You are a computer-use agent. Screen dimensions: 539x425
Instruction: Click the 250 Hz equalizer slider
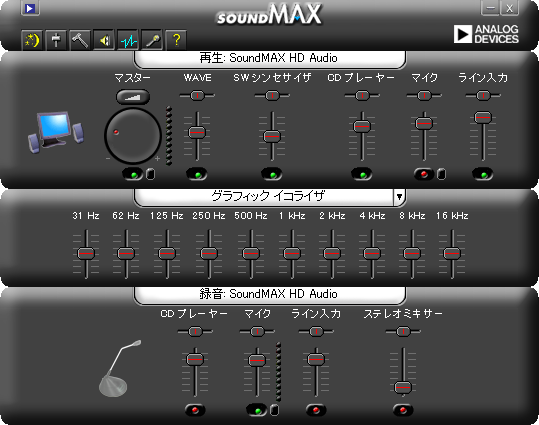click(x=209, y=254)
